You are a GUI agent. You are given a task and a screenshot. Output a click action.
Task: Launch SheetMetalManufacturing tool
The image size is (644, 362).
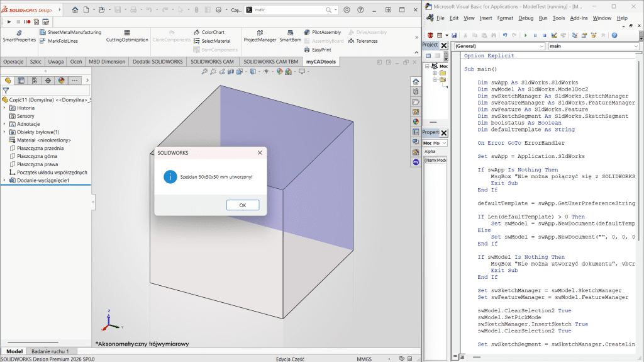(70, 32)
